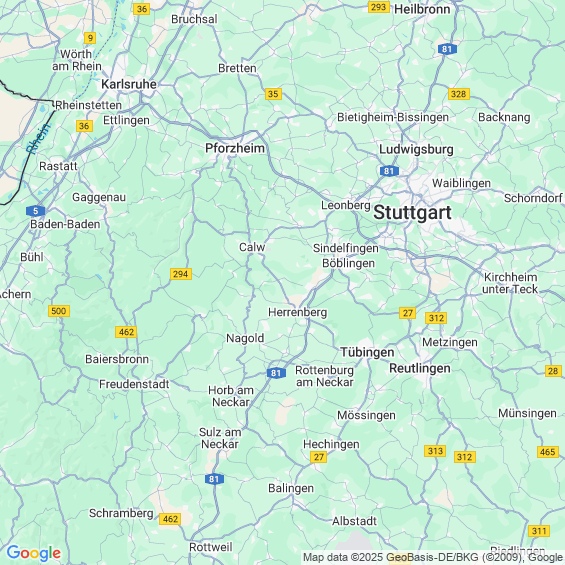Image resolution: width=565 pixels, height=565 pixels.
Task: Click the 328 road shield
Action: 459,94
